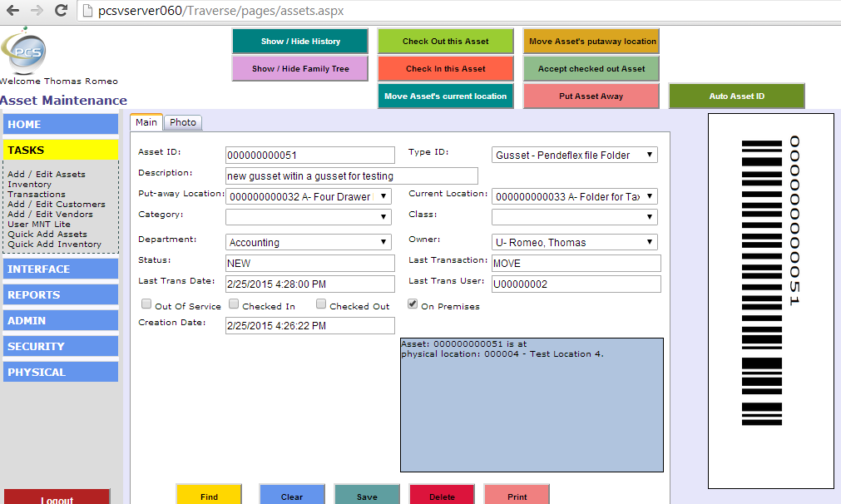
Task: Open the Current Location dropdown
Action: (575, 196)
